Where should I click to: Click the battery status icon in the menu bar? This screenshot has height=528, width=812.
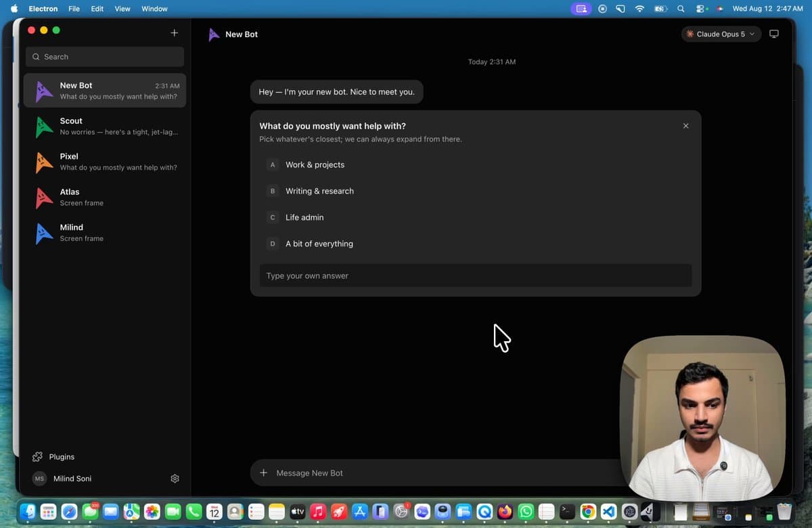[660, 9]
